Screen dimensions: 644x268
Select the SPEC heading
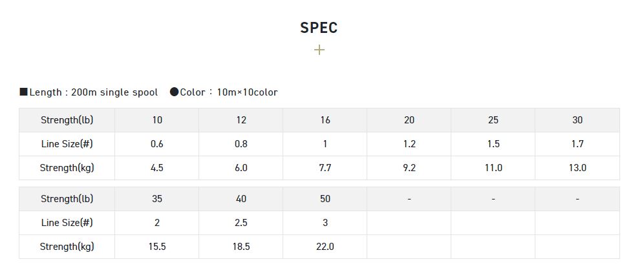click(x=319, y=28)
